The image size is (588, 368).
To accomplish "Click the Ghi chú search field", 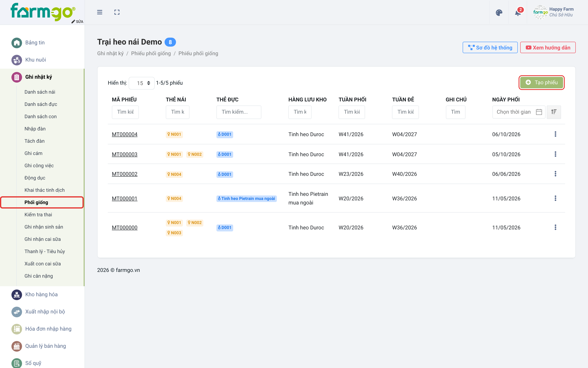I will pos(455,112).
